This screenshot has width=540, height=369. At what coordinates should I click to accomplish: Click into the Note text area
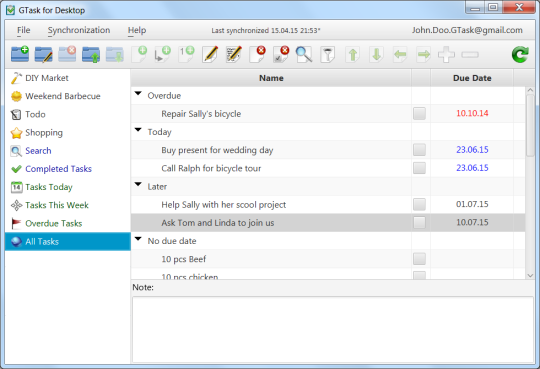click(333, 329)
